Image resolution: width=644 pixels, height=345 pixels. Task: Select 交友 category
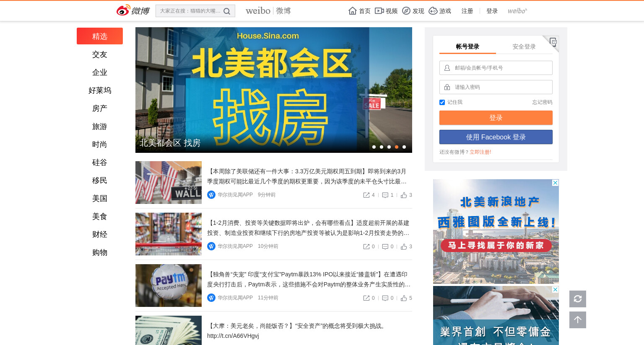[100, 54]
